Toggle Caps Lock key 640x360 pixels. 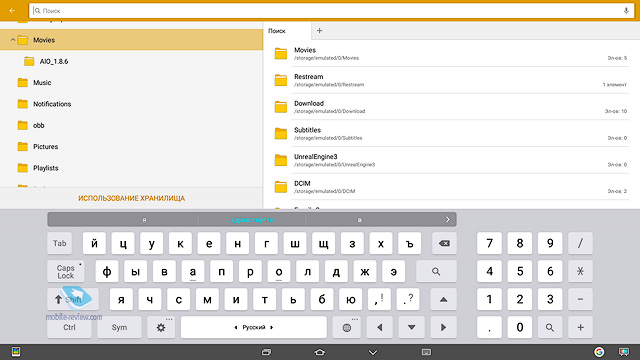click(x=66, y=271)
